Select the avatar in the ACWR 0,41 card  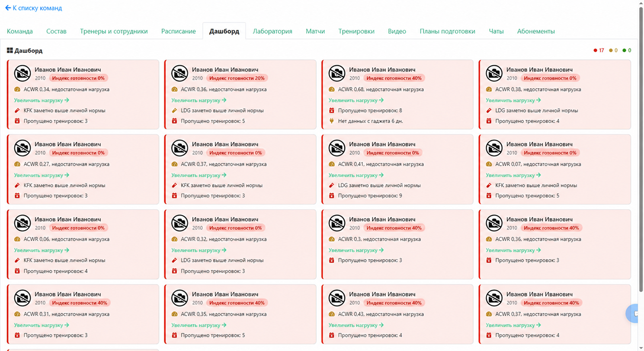(337, 148)
